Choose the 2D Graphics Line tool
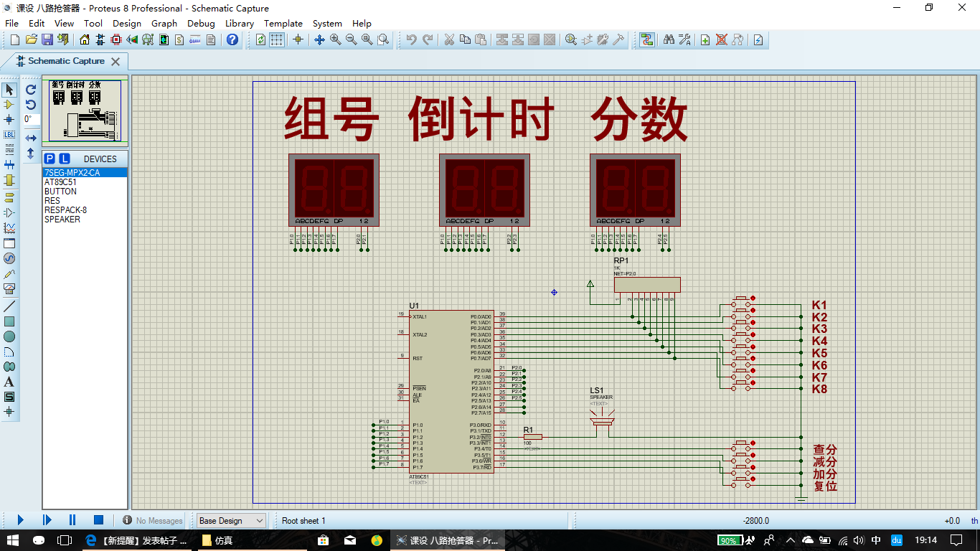Image resolution: width=980 pixels, height=551 pixels. point(9,306)
